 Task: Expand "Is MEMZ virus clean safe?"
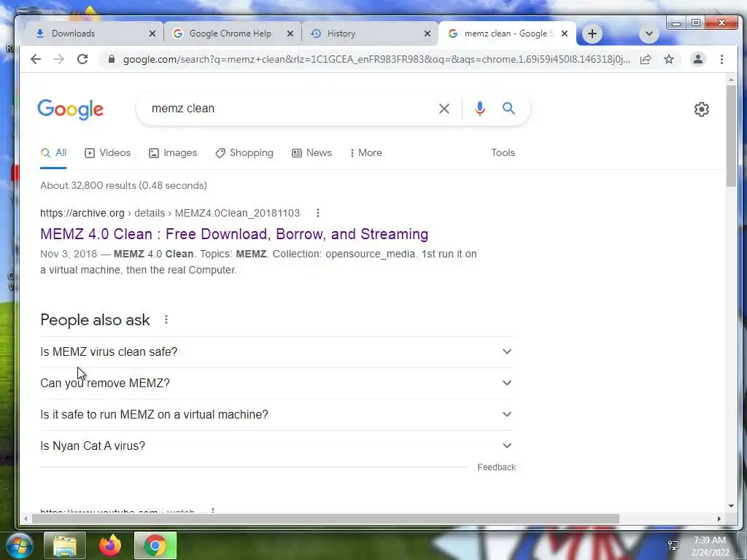click(x=276, y=352)
